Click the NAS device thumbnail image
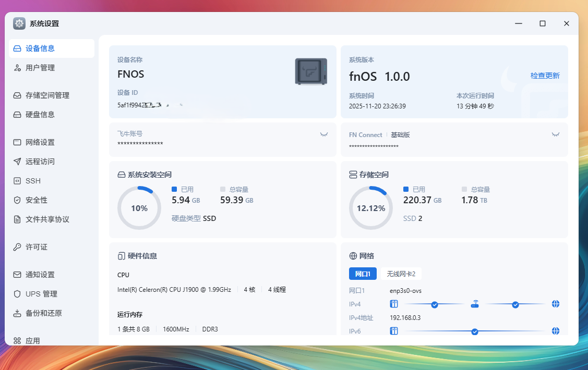This screenshot has width=588, height=370. pos(311,71)
